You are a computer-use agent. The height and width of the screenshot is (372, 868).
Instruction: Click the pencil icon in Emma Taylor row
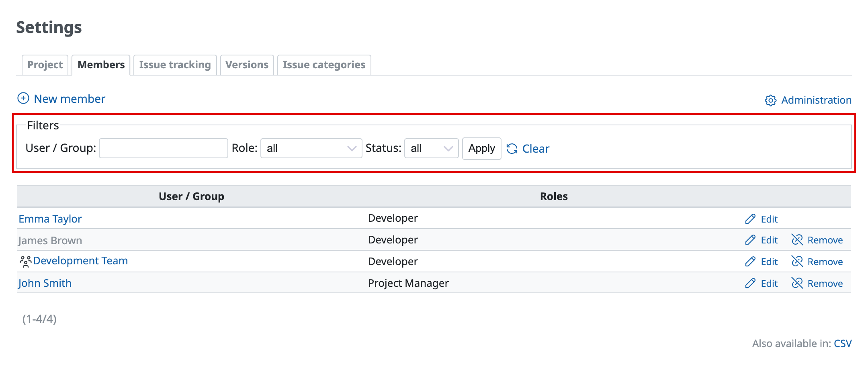click(x=750, y=219)
